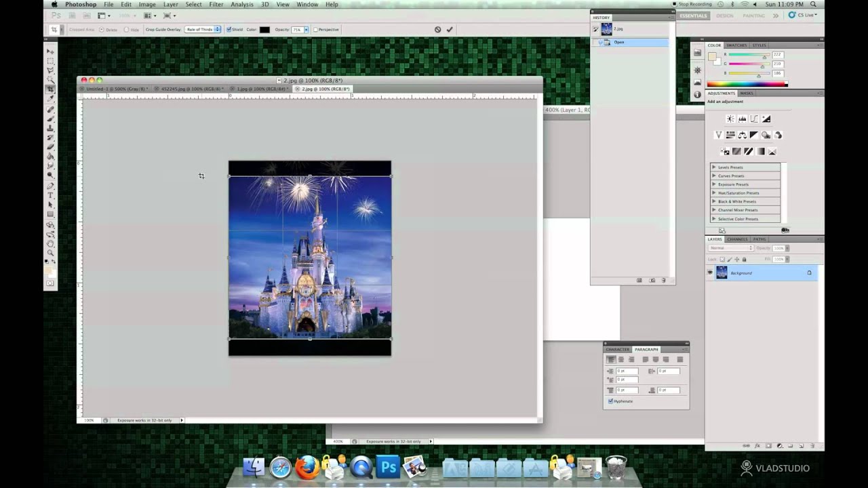Click the crop shield Color swatch
Viewport: 868px width, 488px height.
point(264,29)
